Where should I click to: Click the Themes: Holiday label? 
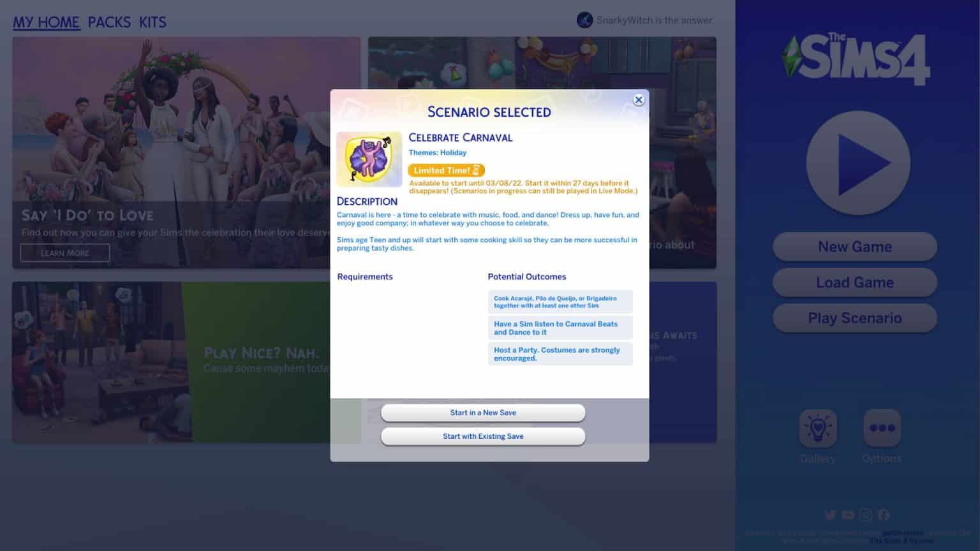click(x=438, y=153)
